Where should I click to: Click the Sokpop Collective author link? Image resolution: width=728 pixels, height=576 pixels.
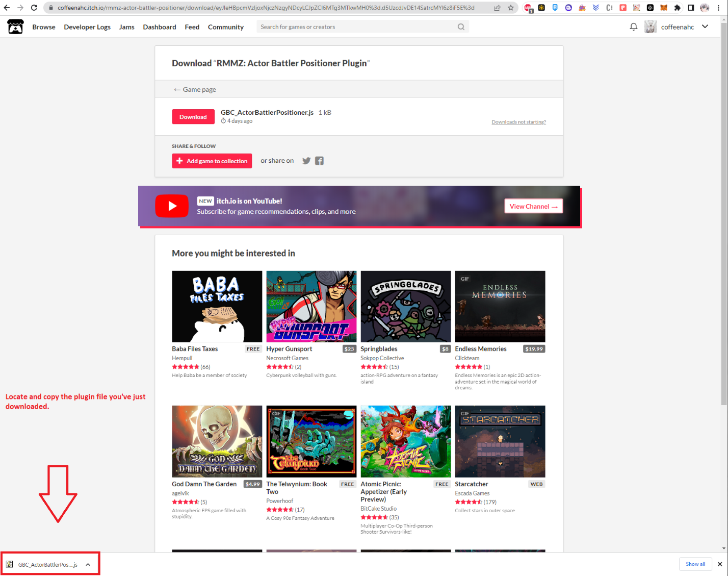pos(382,358)
